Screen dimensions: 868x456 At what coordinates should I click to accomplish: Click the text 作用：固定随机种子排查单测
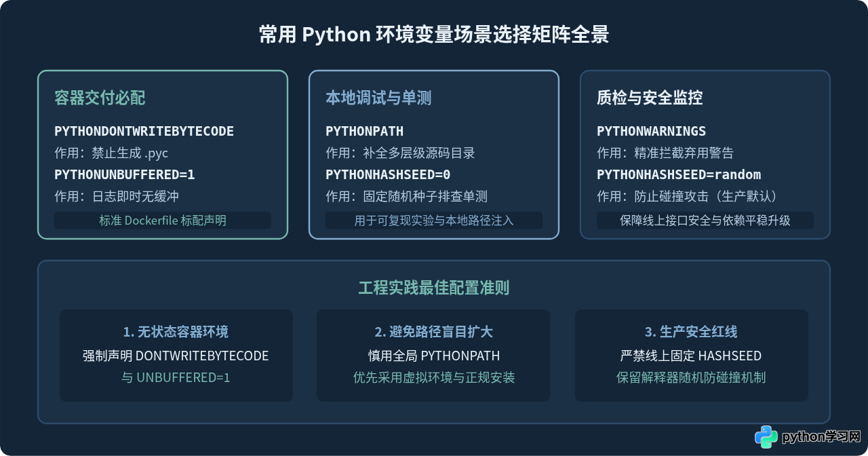point(406,196)
